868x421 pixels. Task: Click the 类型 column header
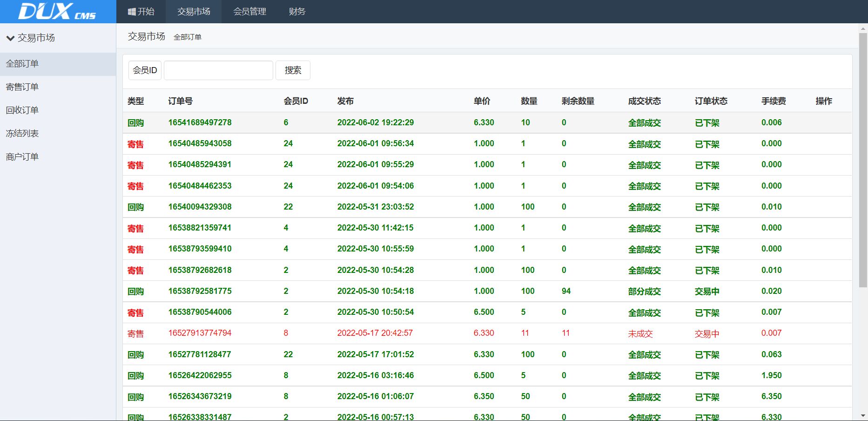[x=135, y=101]
